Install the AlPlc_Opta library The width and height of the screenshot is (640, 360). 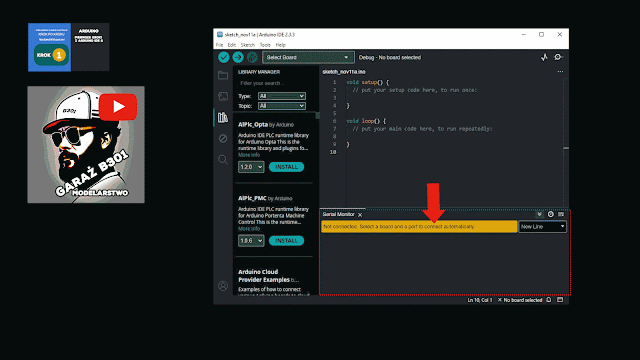[286, 167]
